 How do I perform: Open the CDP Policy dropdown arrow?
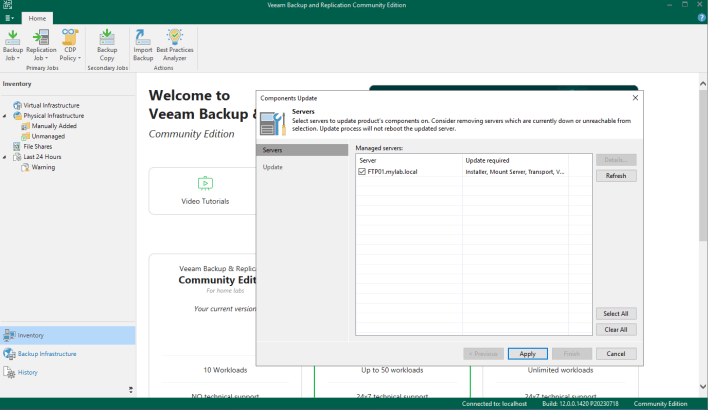(79, 58)
